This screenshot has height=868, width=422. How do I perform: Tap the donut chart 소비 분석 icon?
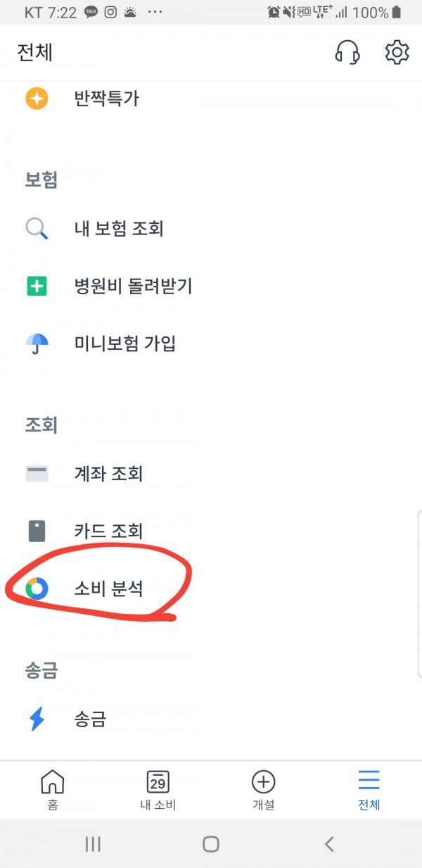tap(37, 588)
